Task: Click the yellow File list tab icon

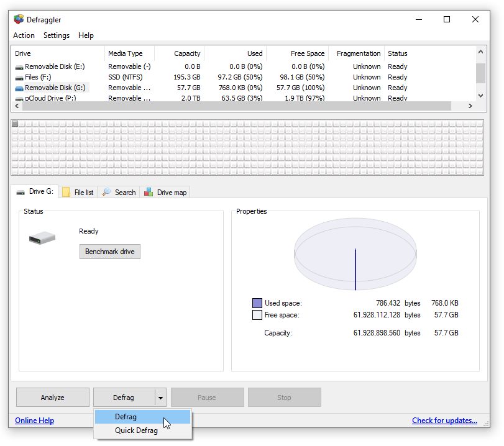Action: point(66,192)
